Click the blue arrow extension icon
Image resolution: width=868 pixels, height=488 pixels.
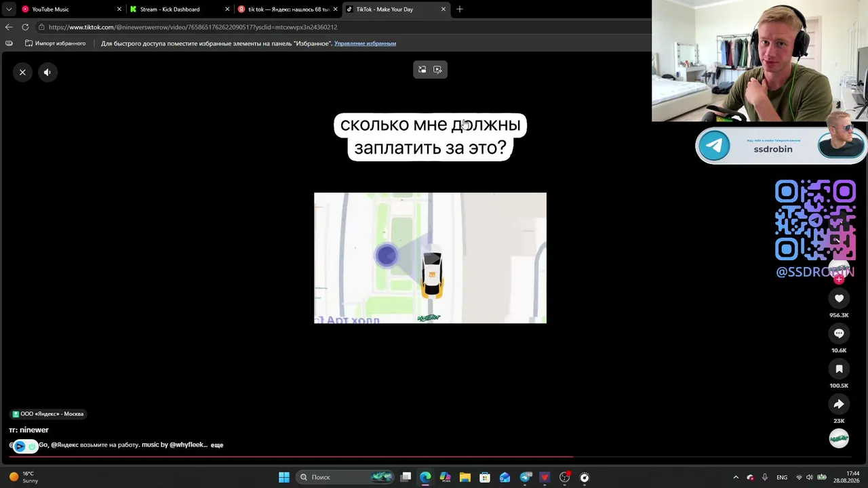click(x=20, y=446)
